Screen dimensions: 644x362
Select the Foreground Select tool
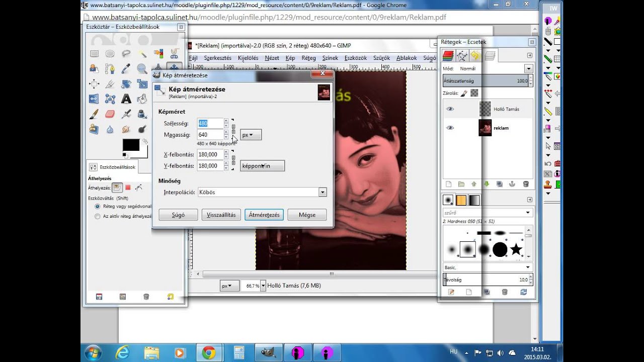94,69
